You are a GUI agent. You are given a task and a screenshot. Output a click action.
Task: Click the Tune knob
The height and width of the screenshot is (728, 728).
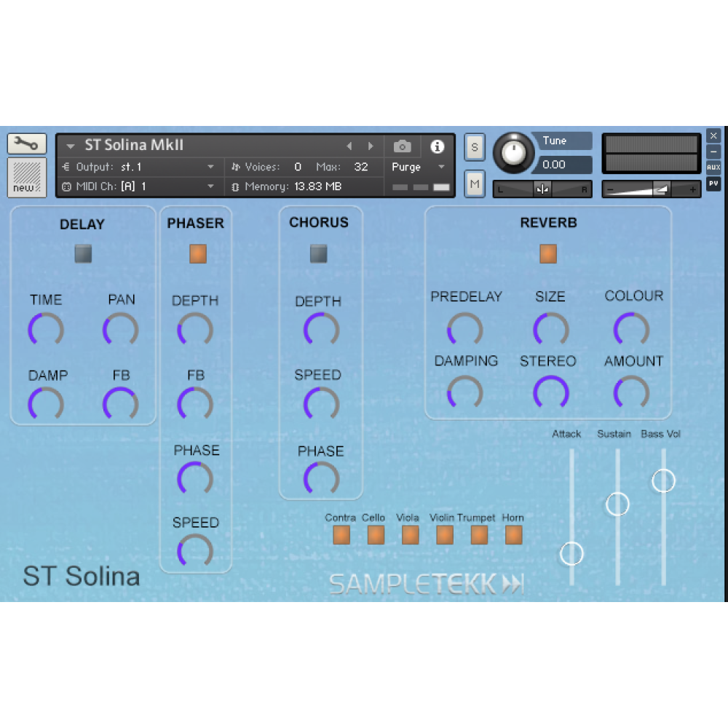[514, 153]
